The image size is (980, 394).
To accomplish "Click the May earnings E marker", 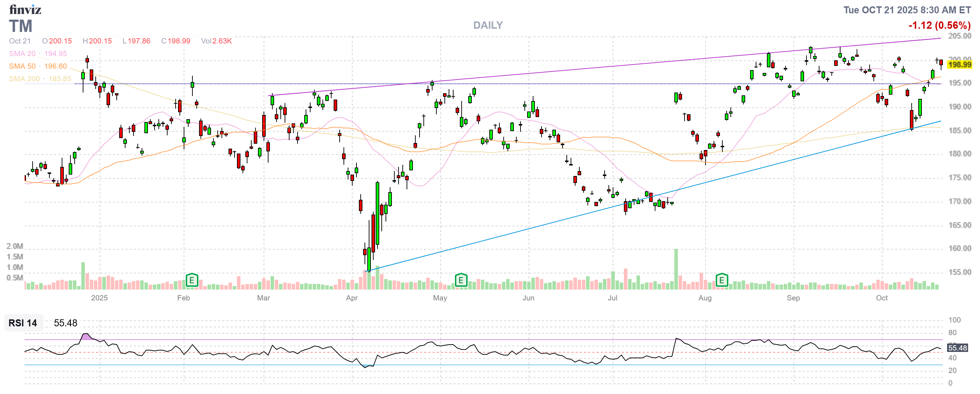I will click(x=461, y=281).
